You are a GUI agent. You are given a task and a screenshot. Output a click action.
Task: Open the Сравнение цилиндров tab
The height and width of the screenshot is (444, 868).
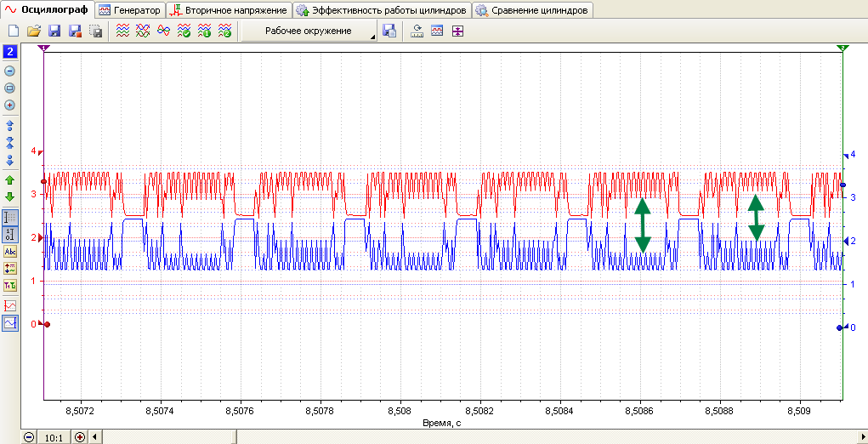tap(533, 10)
